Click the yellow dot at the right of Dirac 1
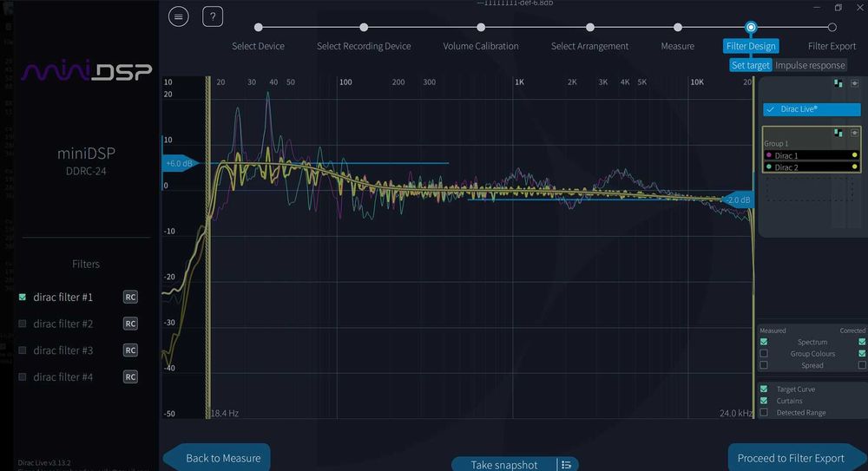Screen dimensions: 868x471 pos(855,155)
